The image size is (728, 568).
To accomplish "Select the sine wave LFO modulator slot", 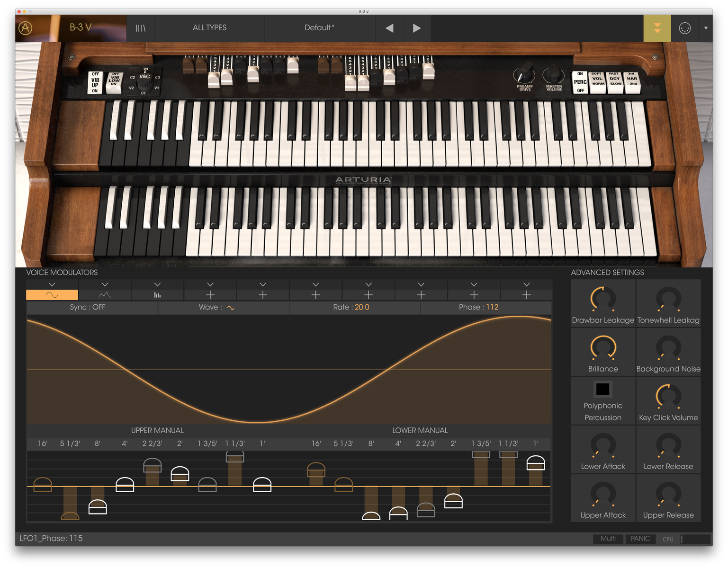I will pyautogui.click(x=52, y=294).
